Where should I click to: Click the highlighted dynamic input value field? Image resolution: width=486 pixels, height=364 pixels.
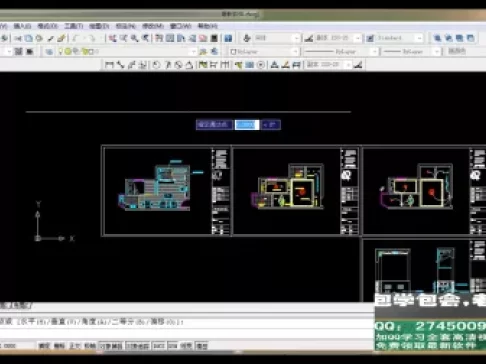pos(247,125)
